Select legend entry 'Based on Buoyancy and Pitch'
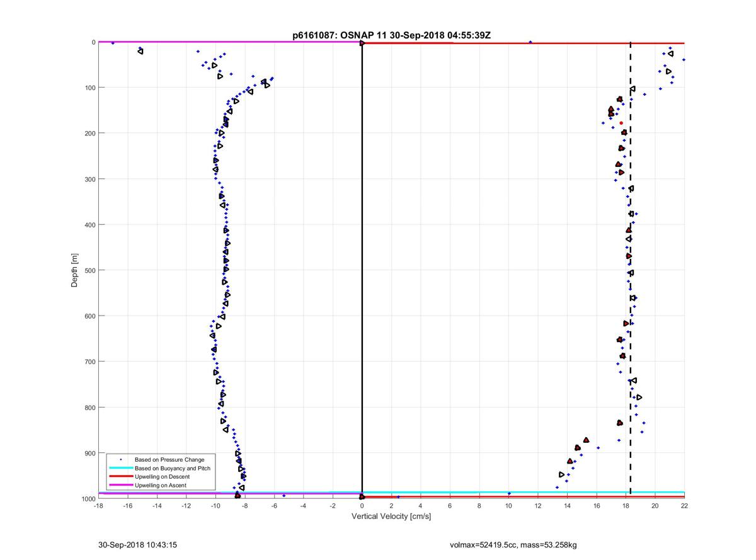756x560 pixels. point(173,468)
